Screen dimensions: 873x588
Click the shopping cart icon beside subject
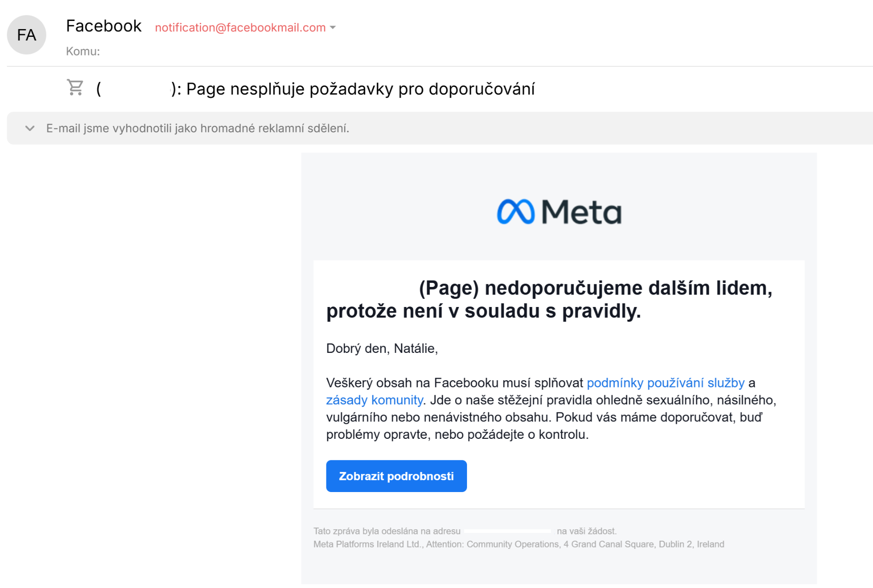point(75,87)
